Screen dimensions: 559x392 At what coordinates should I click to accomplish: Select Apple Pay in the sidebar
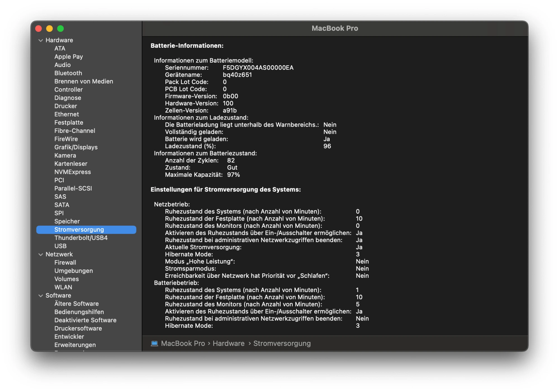click(x=68, y=57)
